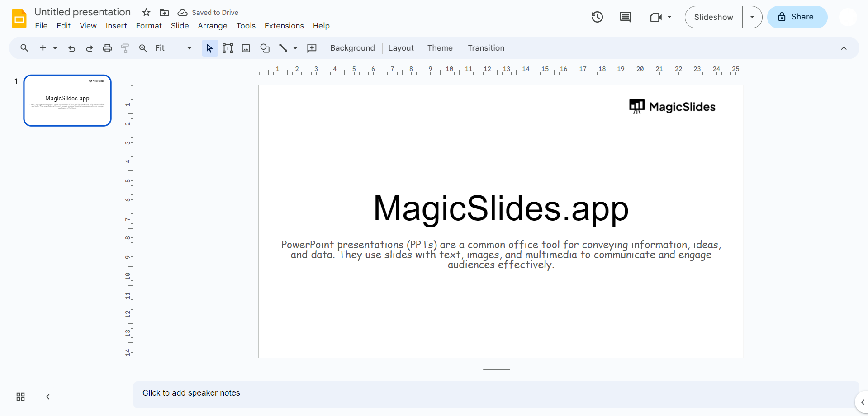This screenshot has height=416, width=868.
Task: Star the Untitled presentation
Action: (x=146, y=13)
